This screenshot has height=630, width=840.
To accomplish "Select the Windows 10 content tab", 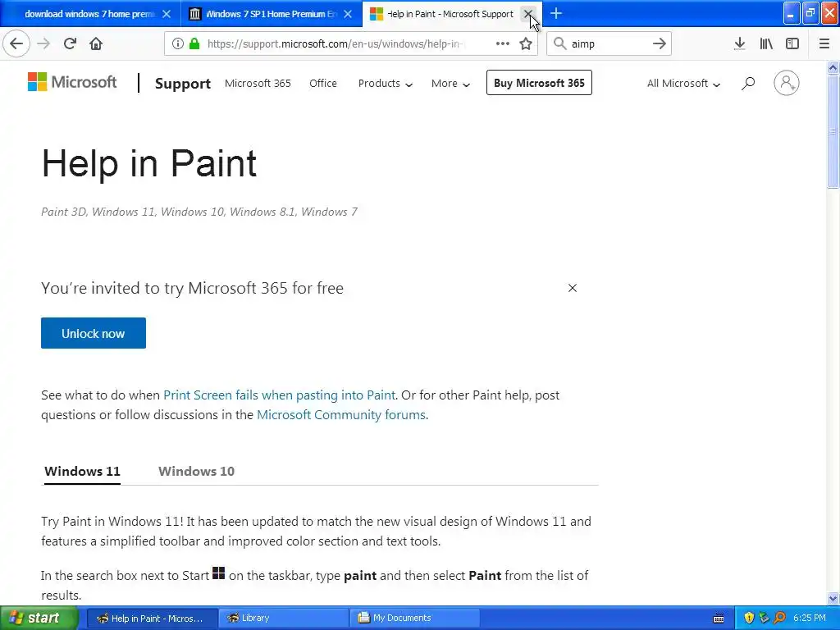I will click(196, 472).
